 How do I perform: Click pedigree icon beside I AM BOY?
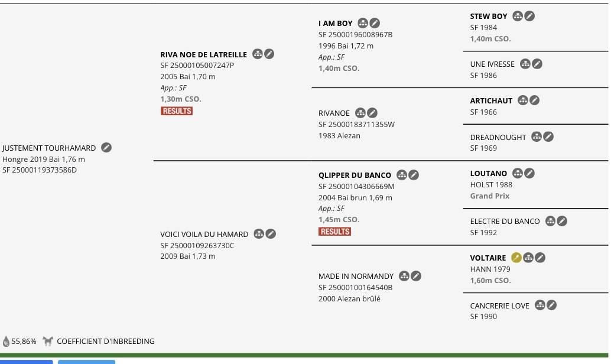pyautogui.click(x=363, y=23)
